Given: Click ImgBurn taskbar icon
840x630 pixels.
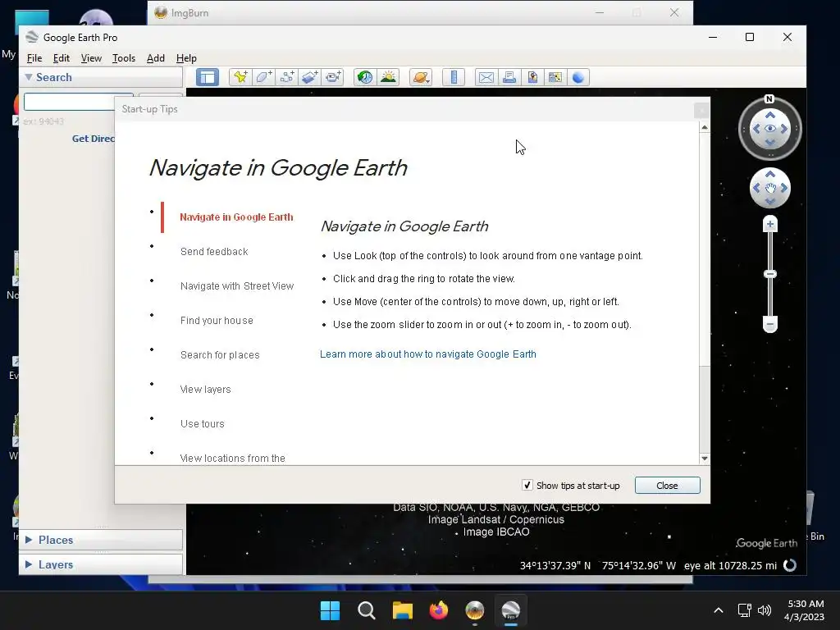Looking at the screenshot, I should coord(475,610).
